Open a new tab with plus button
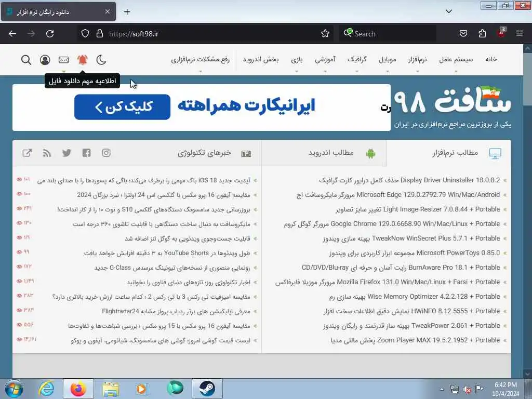This screenshot has width=532, height=399. (127, 12)
